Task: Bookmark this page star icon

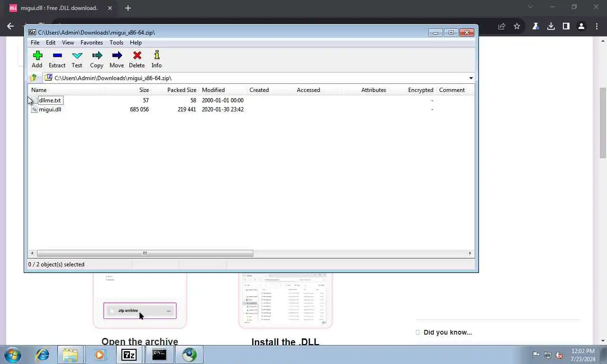Action: point(517,27)
